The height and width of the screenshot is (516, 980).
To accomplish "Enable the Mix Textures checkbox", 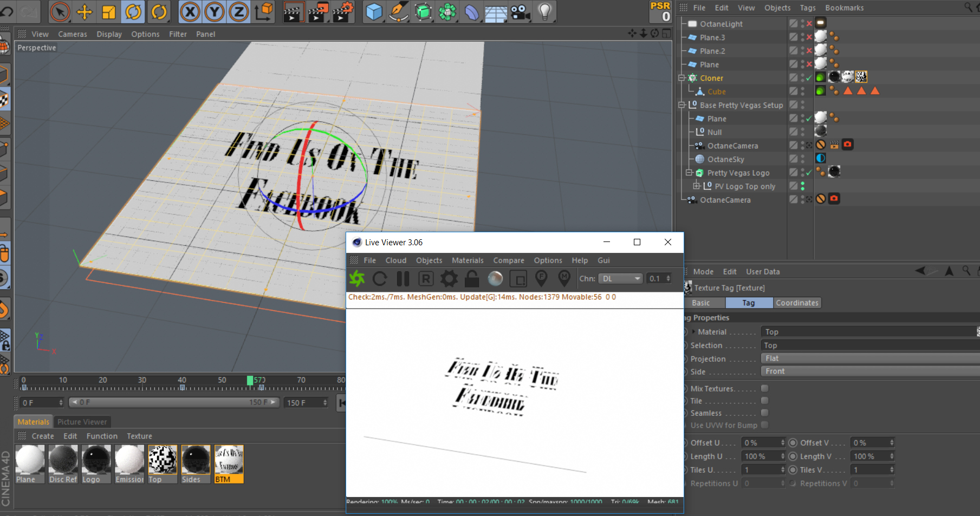I will coord(764,388).
